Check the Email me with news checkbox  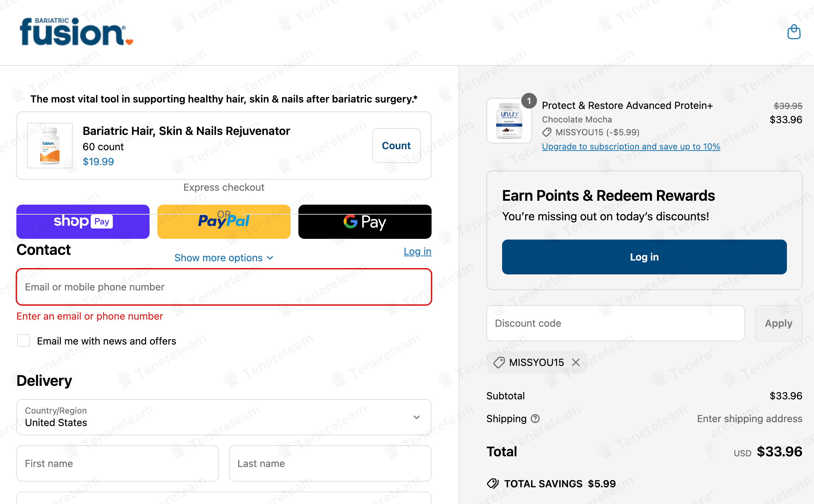tap(24, 341)
